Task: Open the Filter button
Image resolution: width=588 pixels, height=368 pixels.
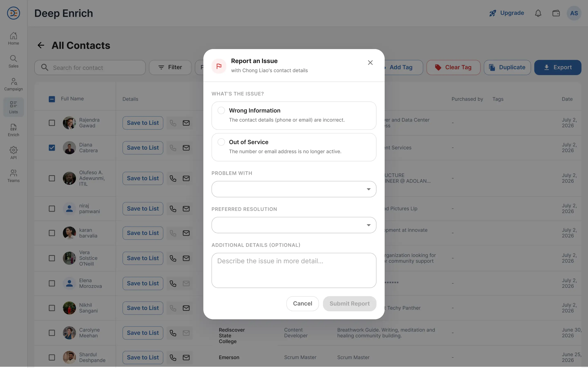Action: pos(170,67)
